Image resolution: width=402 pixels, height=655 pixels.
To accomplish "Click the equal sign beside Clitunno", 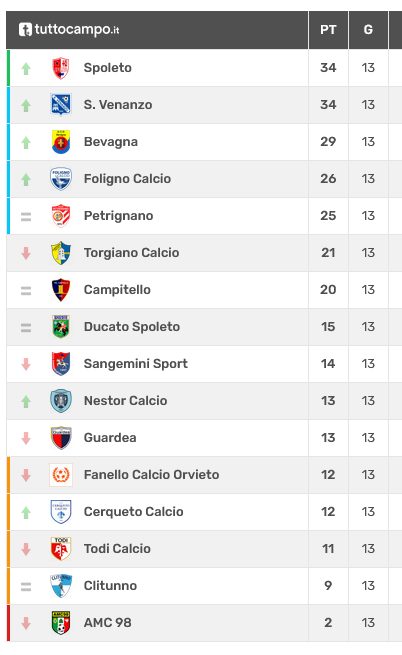I will point(26,587).
